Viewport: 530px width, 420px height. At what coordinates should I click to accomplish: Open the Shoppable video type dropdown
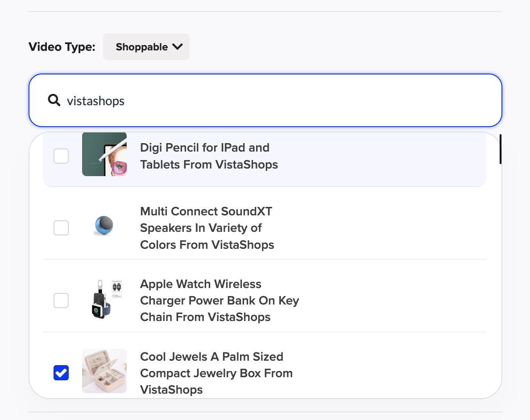[x=146, y=47]
